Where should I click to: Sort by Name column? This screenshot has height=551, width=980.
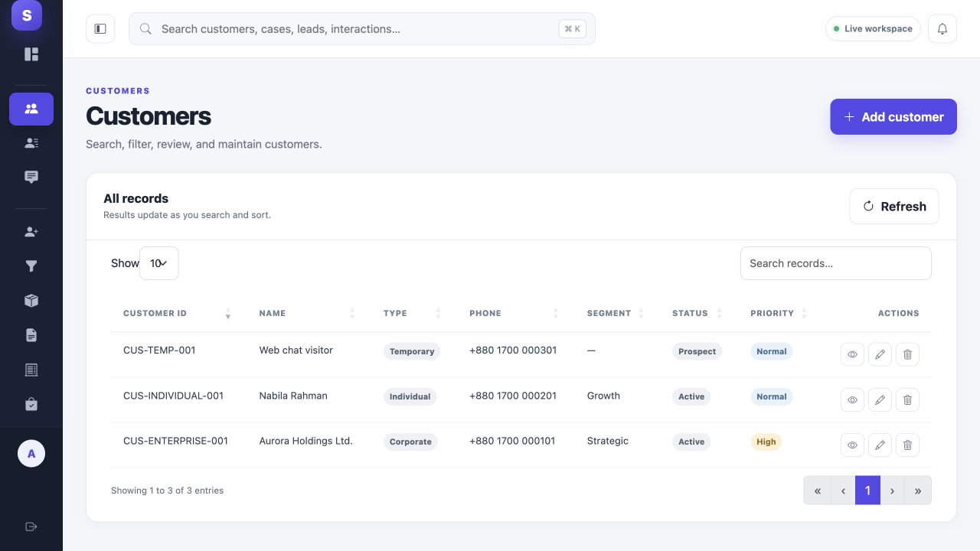click(x=309, y=313)
